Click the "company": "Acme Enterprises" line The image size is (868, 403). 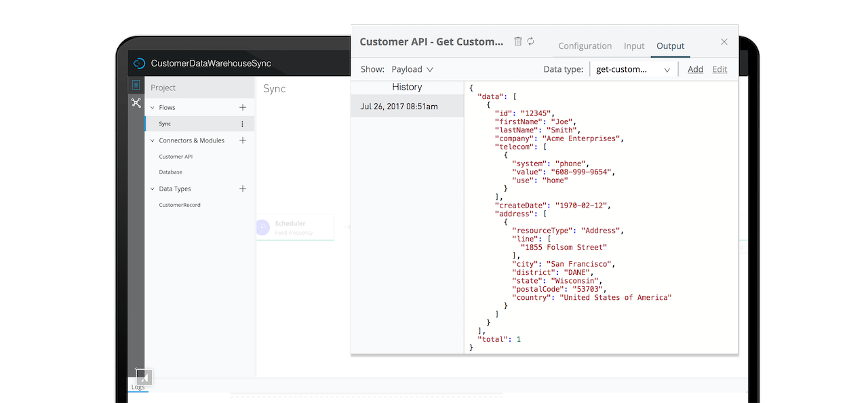(559, 138)
